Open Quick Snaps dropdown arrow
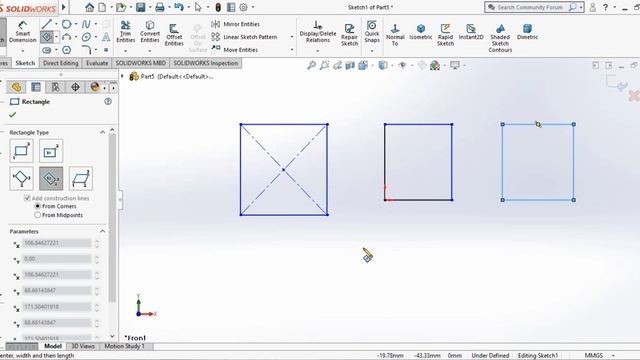The image size is (640, 360). tap(372, 51)
